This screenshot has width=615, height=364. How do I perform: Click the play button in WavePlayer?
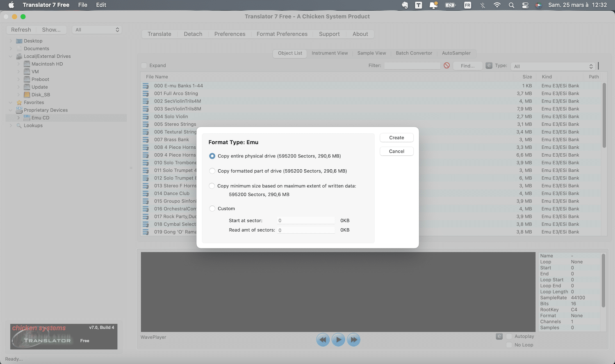click(338, 339)
